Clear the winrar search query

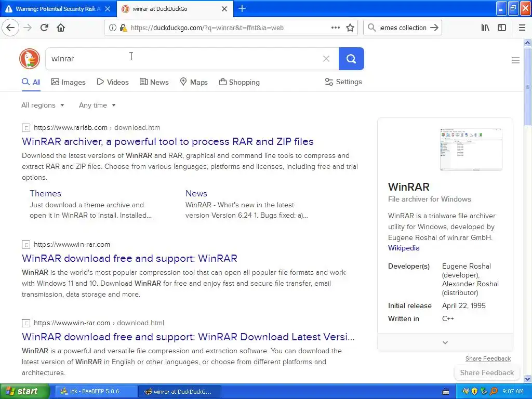tap(326, 59)
